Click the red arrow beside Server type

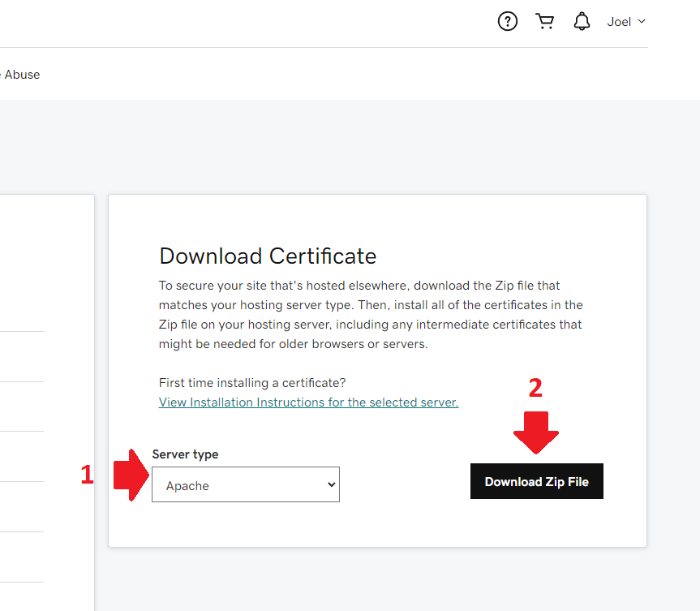[130, 476]
